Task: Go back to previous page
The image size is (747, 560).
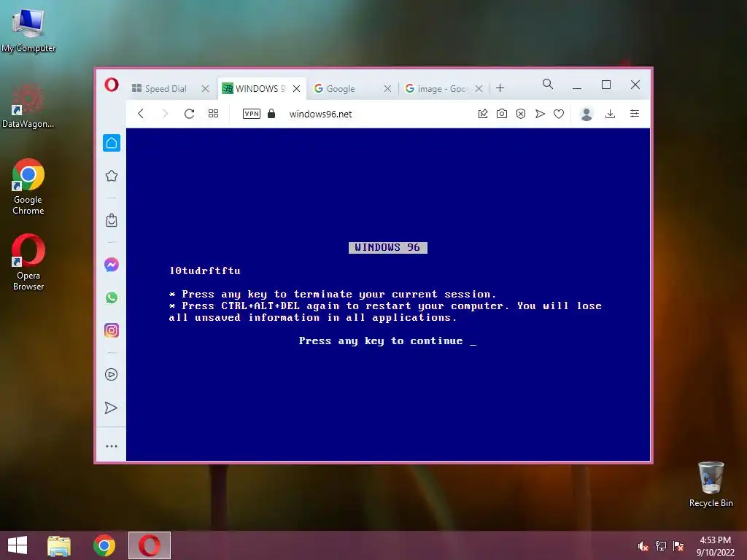Action: pos(141,113)
